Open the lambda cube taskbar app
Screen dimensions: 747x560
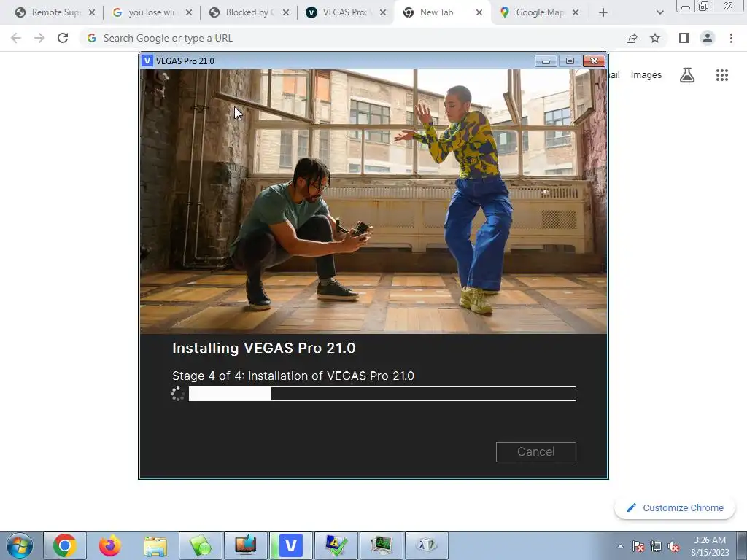click(x=426, y=545)
